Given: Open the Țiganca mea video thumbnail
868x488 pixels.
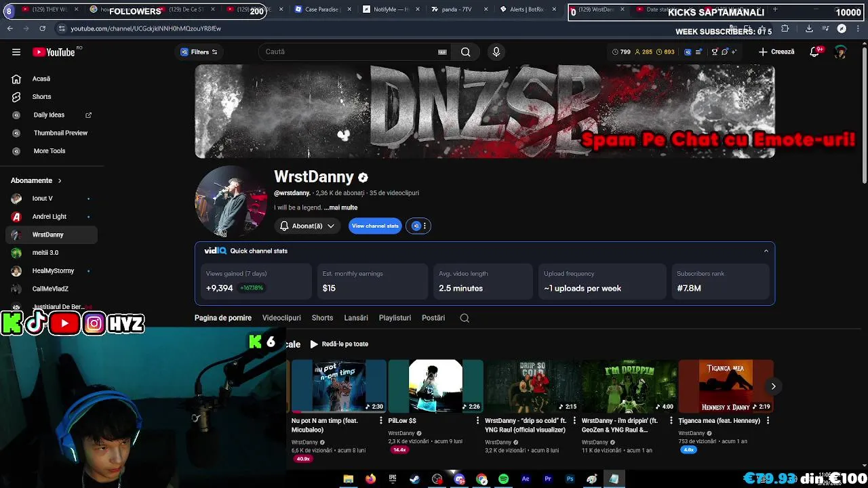Looking at the screenshot, I should pos(726,386).
